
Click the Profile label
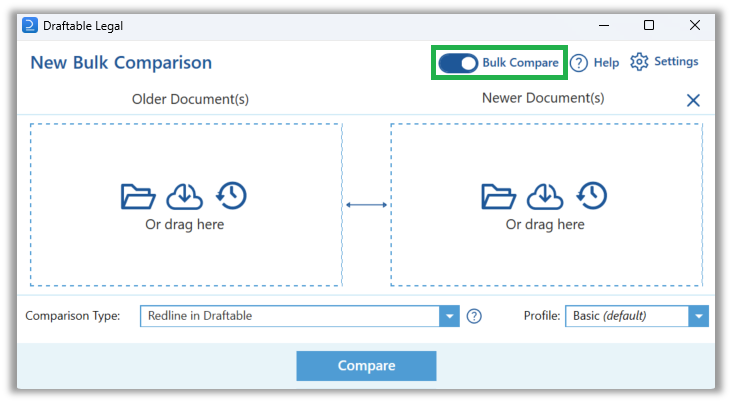click(542, 316)
